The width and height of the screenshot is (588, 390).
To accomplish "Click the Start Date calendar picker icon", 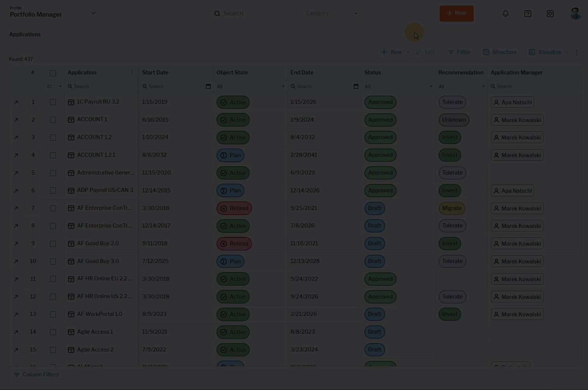I will click(208, 87).
